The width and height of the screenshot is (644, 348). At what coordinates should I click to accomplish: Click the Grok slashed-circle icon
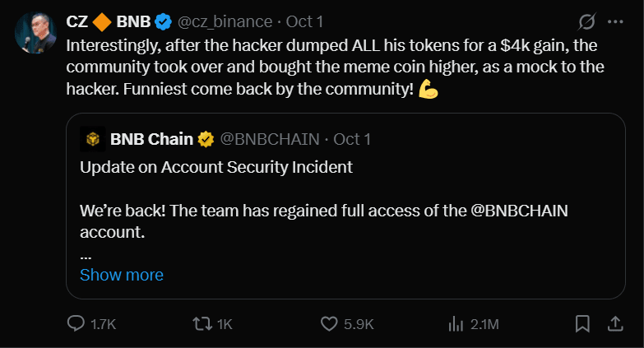click(x=587, y=21)
